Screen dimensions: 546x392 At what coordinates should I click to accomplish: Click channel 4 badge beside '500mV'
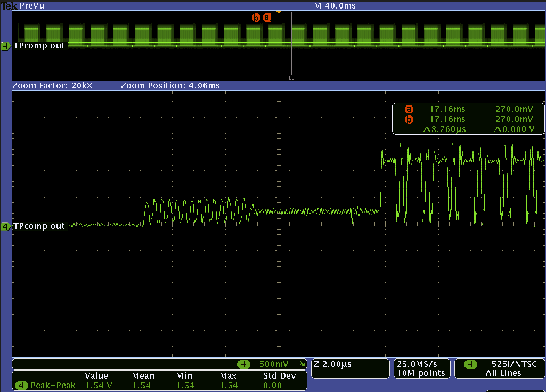pos(243,364)
